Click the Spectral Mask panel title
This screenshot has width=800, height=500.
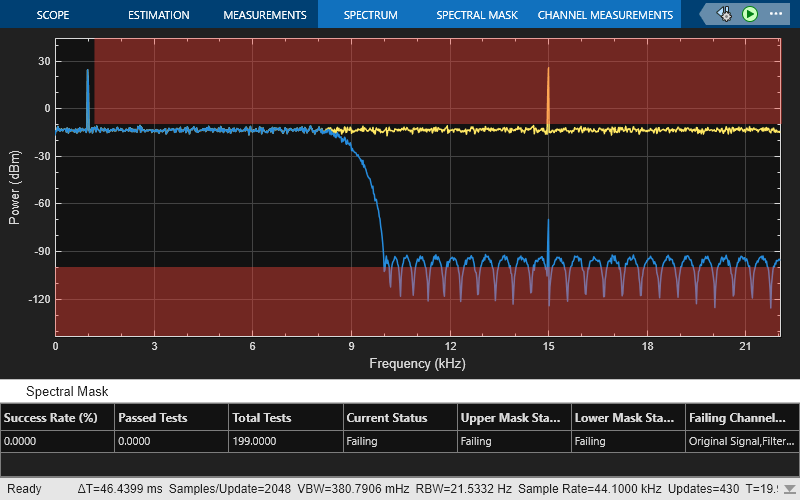point(67,391)
